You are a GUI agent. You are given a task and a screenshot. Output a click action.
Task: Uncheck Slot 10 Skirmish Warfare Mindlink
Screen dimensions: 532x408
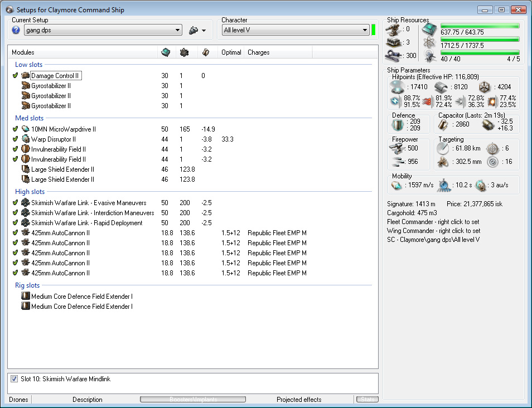click(x=14, y=379)
